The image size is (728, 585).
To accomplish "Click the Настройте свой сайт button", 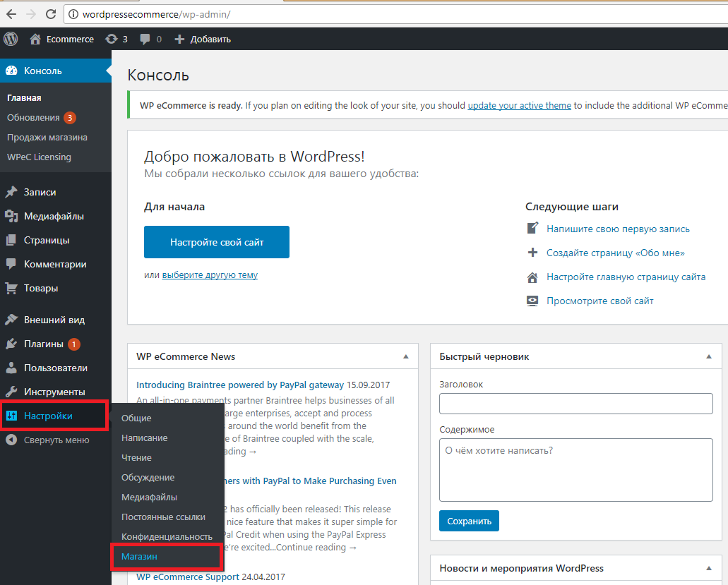I will [217, 242].
